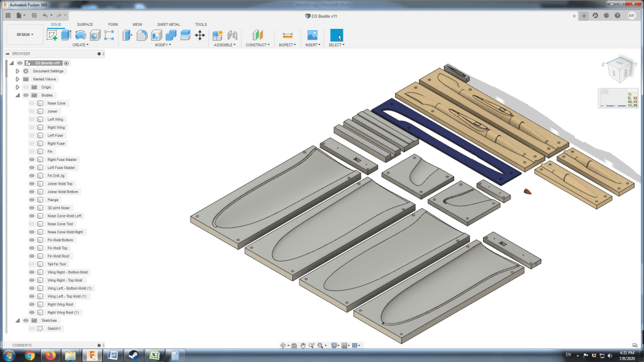Hide the Fin Drill Jig body
The width and height of the screenshot is (644, 362).
point(31,175)
